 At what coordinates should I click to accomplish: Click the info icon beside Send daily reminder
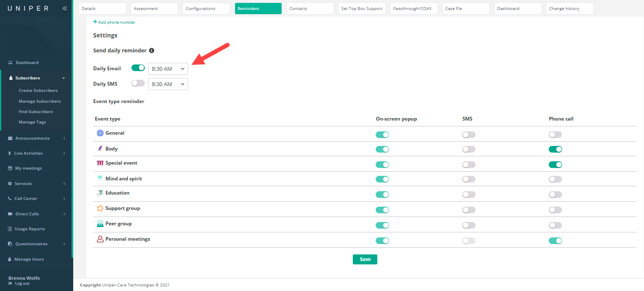tap(151, 51)
